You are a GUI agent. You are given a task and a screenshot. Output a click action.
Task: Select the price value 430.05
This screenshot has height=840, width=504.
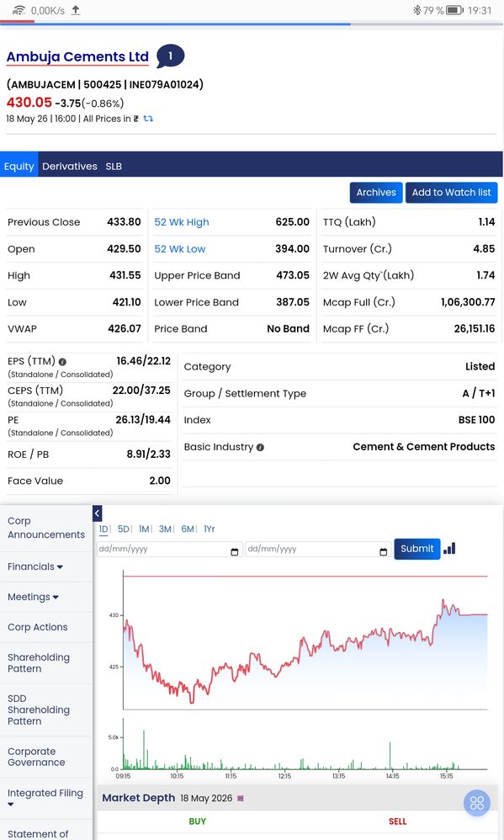point(29,103)
